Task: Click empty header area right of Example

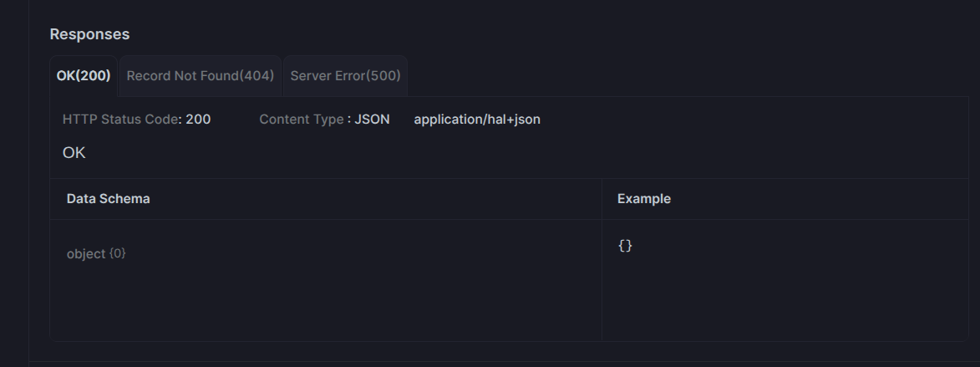Action: pos(819,199)
